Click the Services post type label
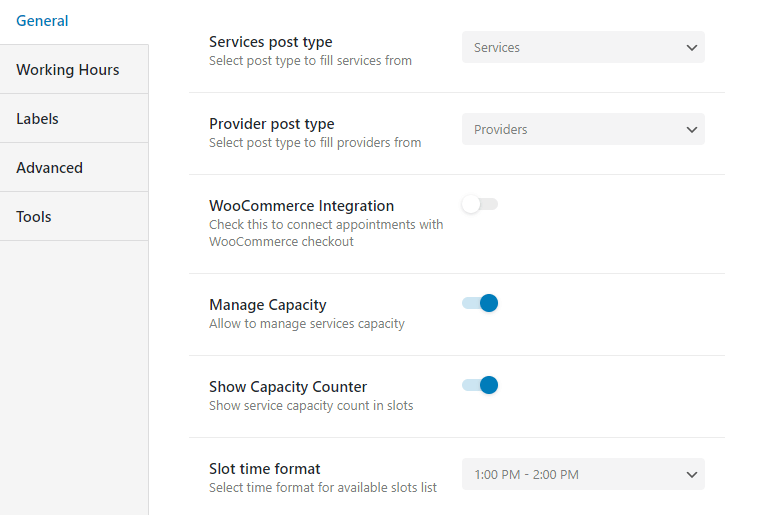The height and width of the screenshot is (515, 760). coord(270,42)
